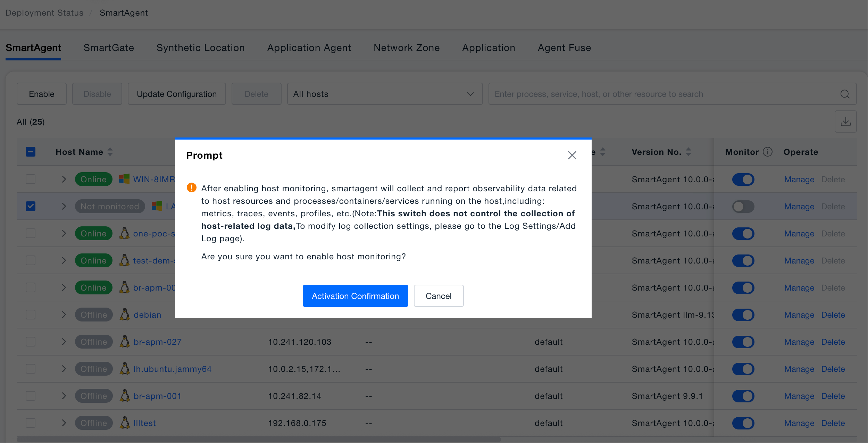Click the Disable button in toolbar
Image resolution: width=868 pixels, height=443 pixels.
pyautogui.click(x=97, y=94)
